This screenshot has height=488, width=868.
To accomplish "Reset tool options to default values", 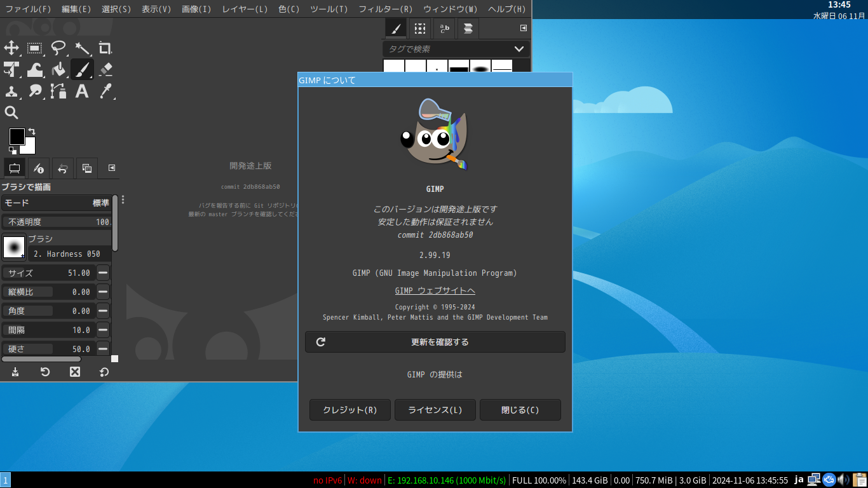I will pyautogui.click(x=104, y=372).
